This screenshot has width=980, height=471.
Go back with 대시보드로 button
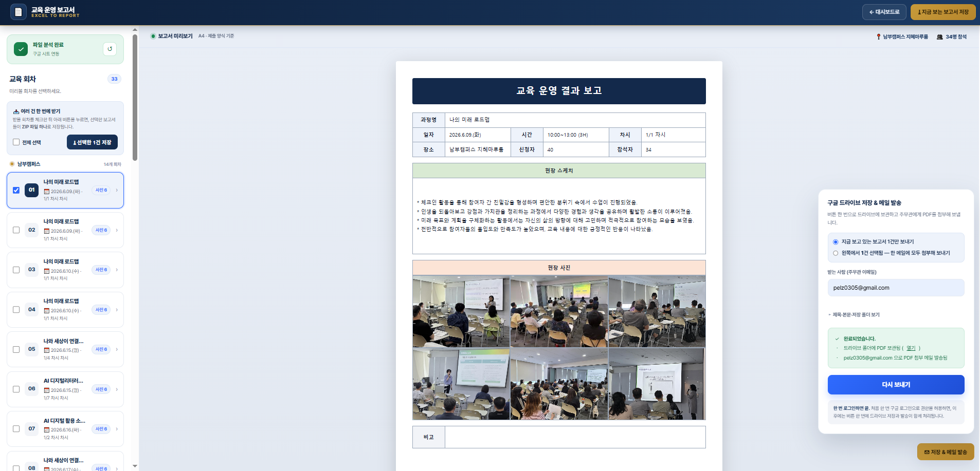click(x=884, y=12)
